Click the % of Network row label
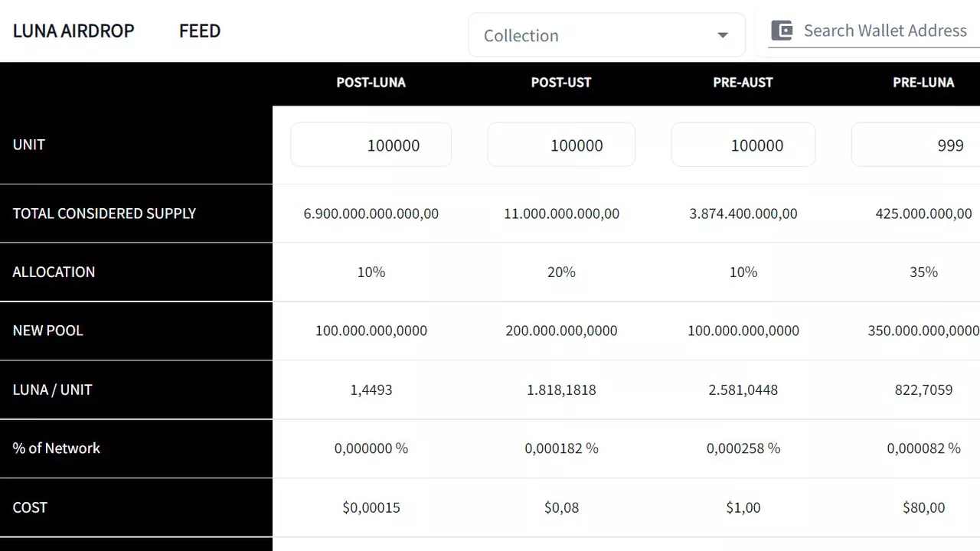 [x=56, y=448]
